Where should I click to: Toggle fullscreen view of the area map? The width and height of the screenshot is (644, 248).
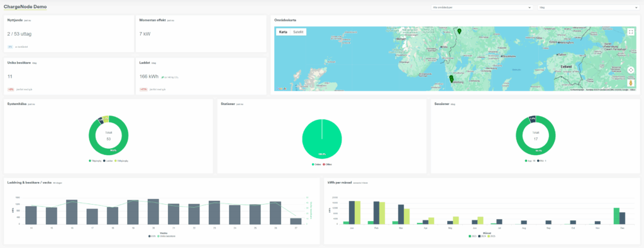click(631, 32)
